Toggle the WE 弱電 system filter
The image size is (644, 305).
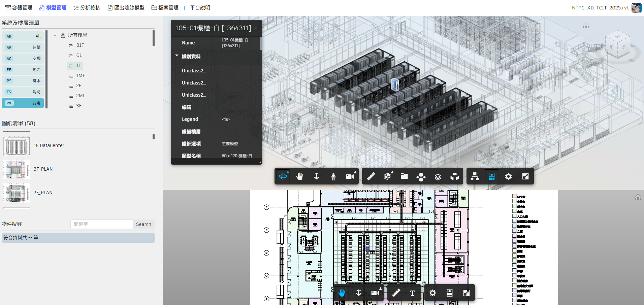click(23, 103)
